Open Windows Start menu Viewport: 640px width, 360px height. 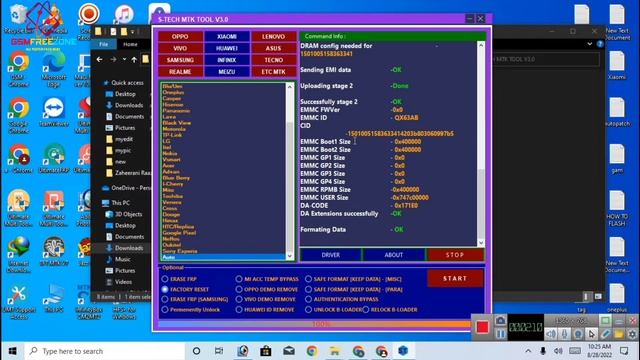12,351
